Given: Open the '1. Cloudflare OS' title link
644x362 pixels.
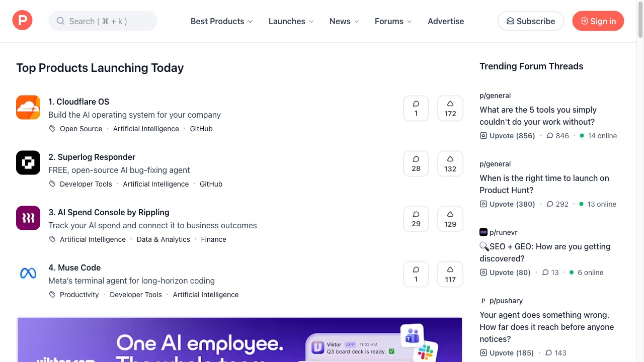Looking at the screenshot, I should tap(78, 102).
